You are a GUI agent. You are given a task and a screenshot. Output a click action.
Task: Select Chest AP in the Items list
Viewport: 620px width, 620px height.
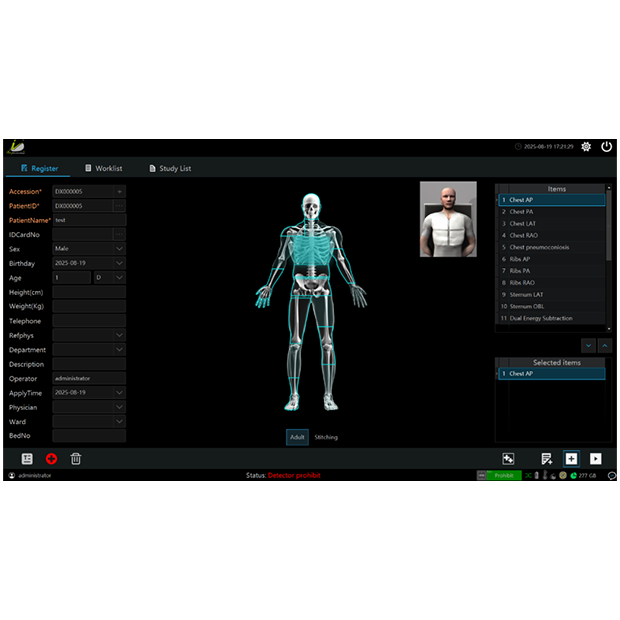552,200
